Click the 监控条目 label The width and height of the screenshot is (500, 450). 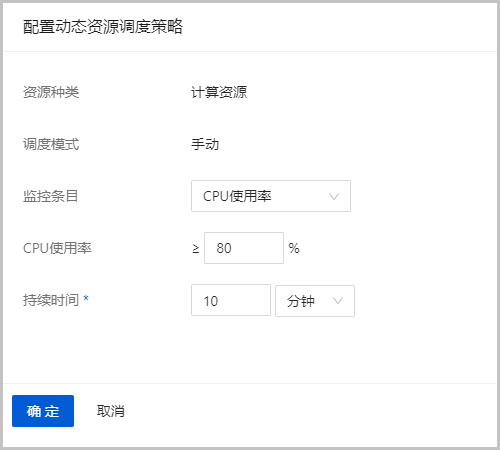pyautogui.click(x=51, y=196)
